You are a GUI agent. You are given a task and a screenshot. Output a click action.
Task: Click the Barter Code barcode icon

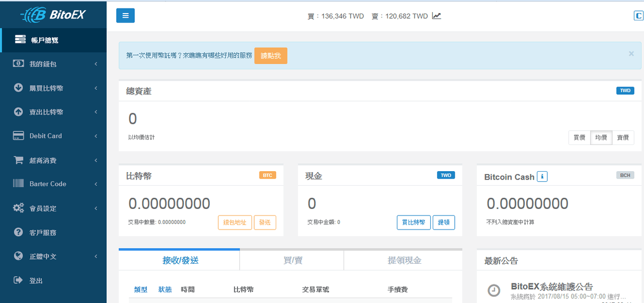tap(18, 184)
